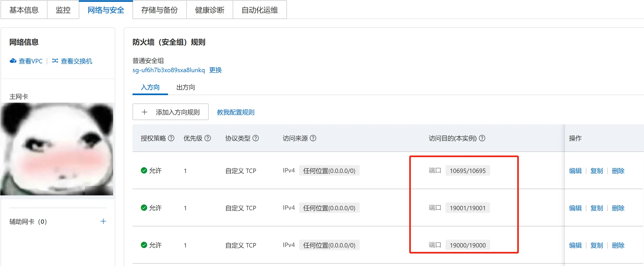Delete the rule for port 19000/19000
The width and height of the screenshot is (644, 266).
pyautogui.click(x=618, y=245)
